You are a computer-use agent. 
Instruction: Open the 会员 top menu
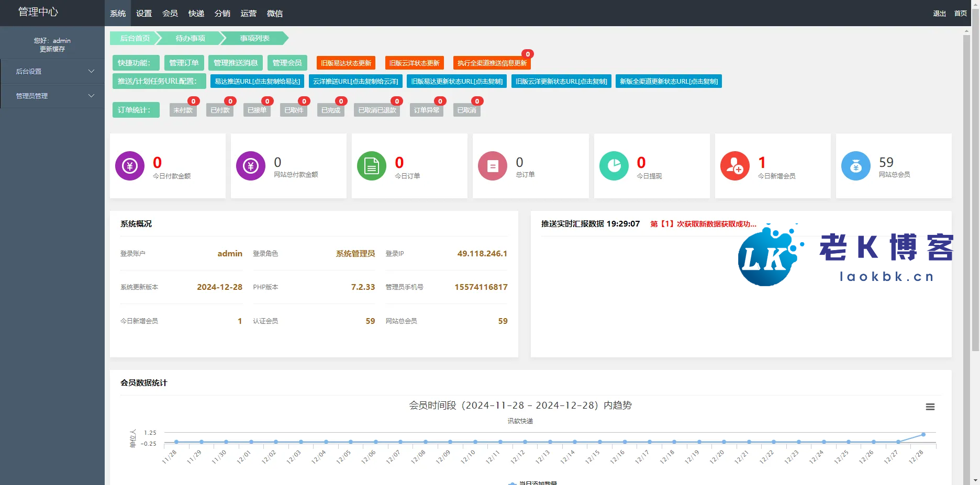[x=170, y=14]
